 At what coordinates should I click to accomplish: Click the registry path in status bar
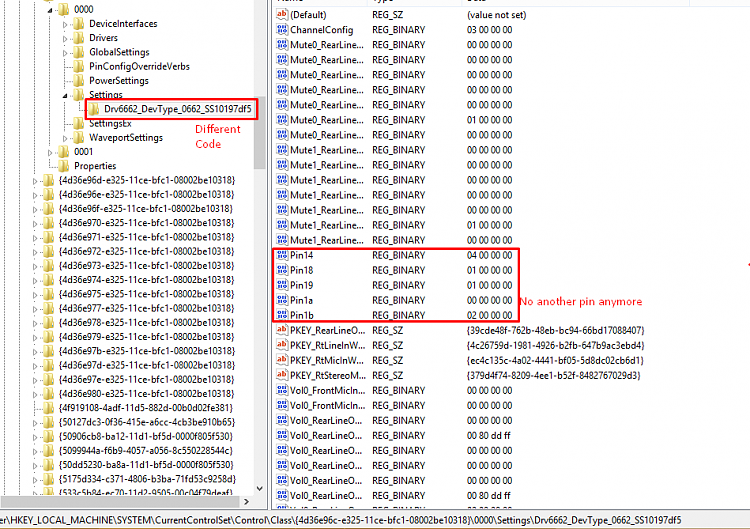tap(341, 520)
